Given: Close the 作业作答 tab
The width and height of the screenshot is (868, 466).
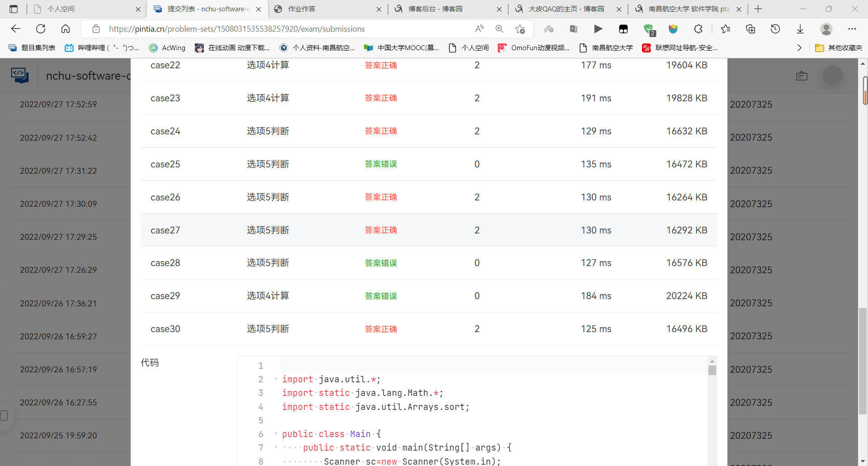Looking at the screenshot, I should [x=379, y=9].
